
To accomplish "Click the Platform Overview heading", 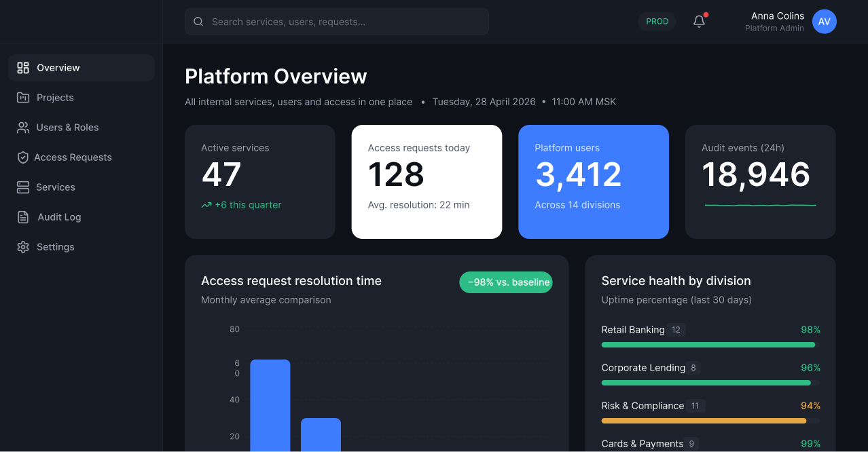I will click(276, 76).
